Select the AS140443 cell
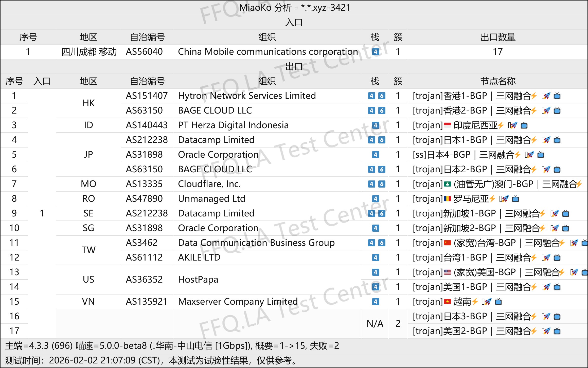This screenshot has height=368, width=588. (x=147, y=125)
